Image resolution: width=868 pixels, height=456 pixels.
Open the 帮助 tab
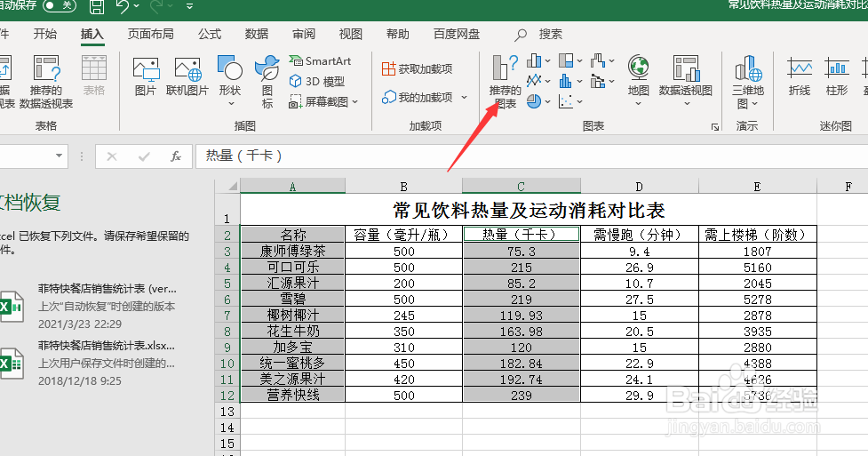pos(397,35)
